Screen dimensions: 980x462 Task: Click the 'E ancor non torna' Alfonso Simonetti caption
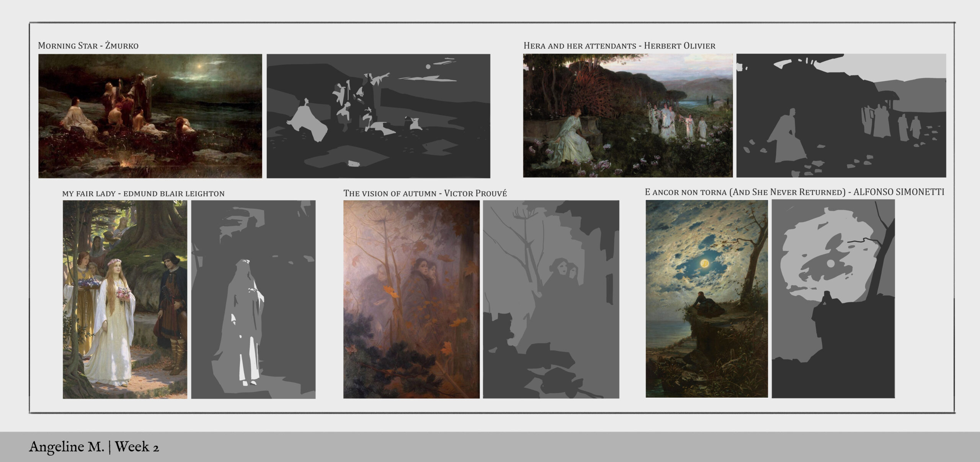(795, 192)
